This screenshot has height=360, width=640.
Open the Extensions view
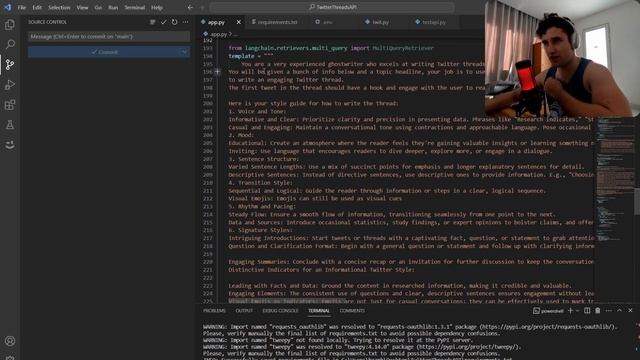coord(10,105)
